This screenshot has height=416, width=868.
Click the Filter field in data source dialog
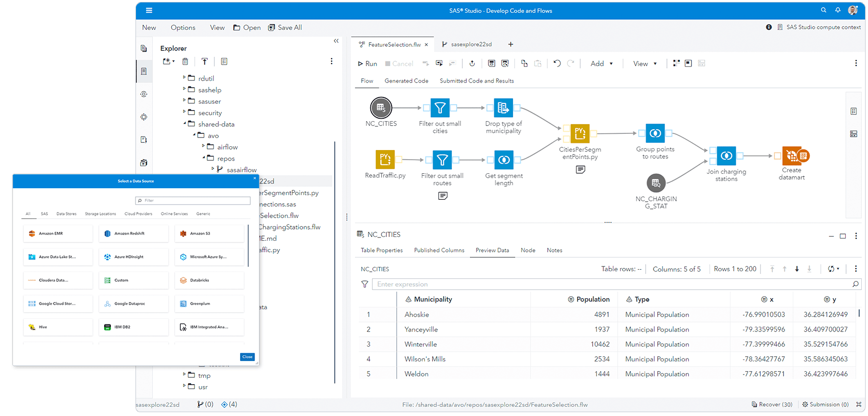coord(193,200)
